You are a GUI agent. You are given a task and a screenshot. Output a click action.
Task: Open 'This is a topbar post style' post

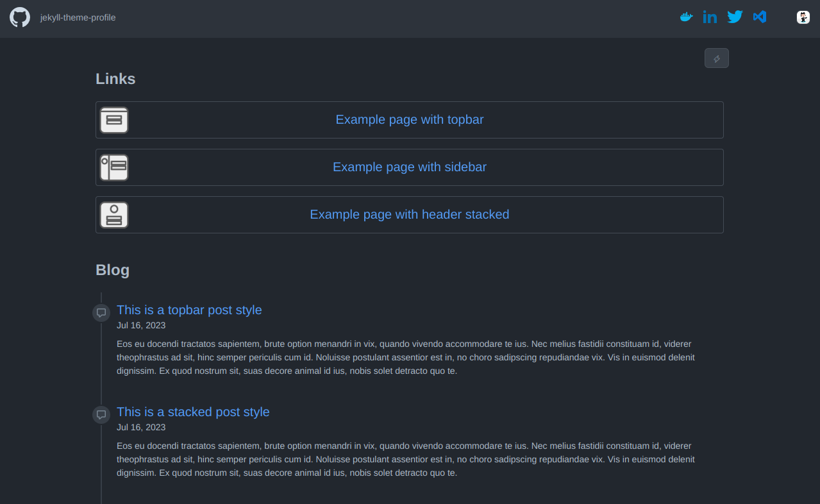(x=189, y=310)
